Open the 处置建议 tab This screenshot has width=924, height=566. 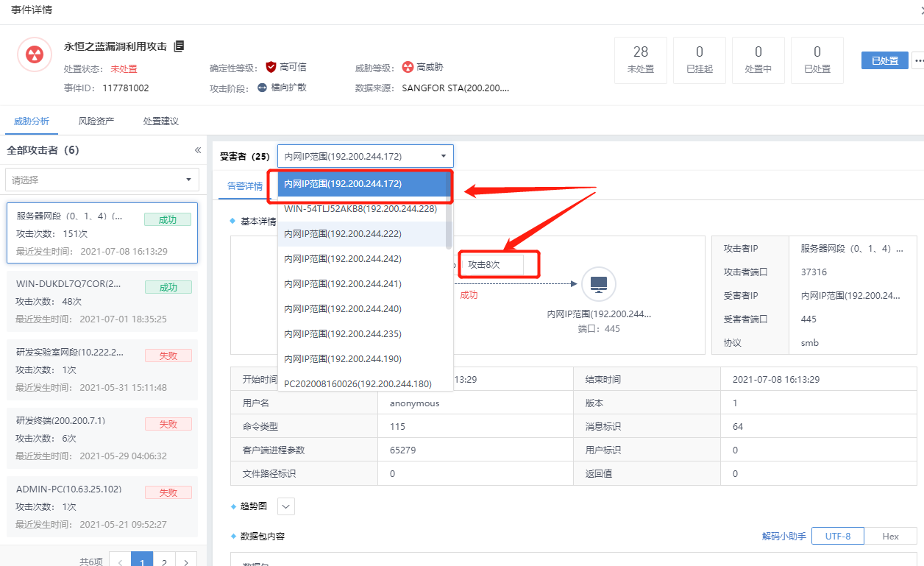coord(160,121)
